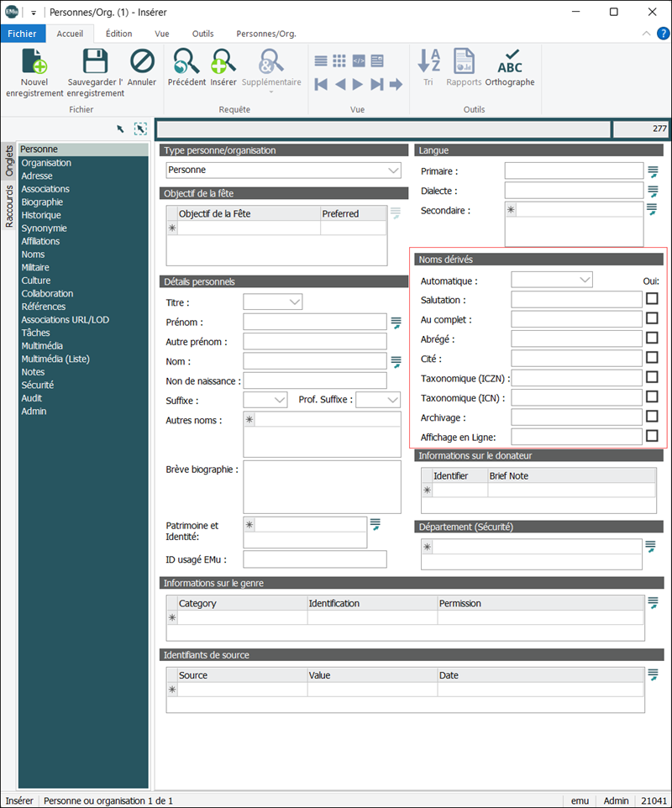The width and height of the screenshot is (672, 808).
Task: Open the blue help question mark
Action: point(664,34)
